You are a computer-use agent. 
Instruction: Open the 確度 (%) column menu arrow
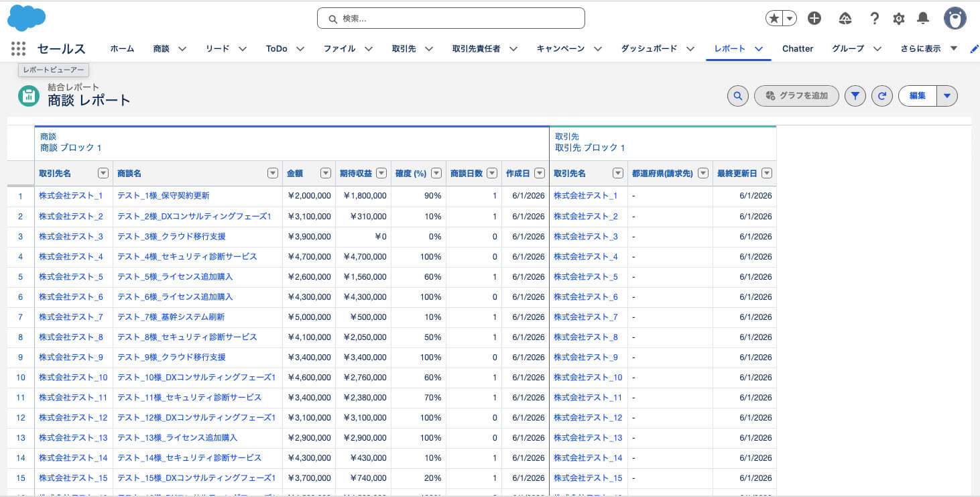[x=436, y=173]
